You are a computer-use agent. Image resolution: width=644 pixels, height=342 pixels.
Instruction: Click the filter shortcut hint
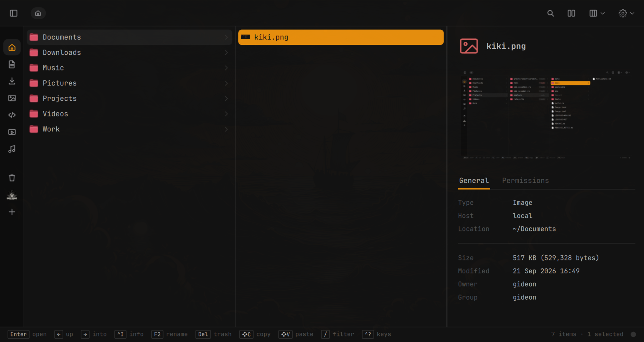[x=338, y=334]
